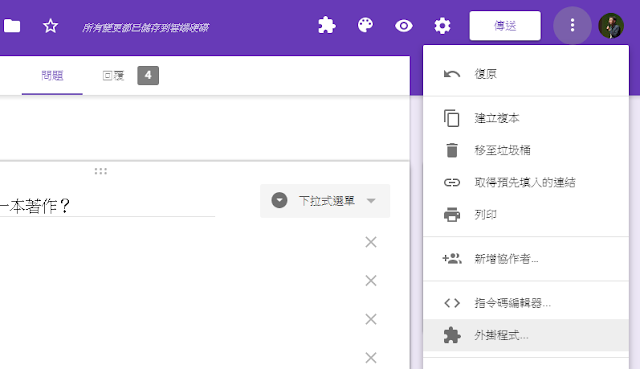Remove the fourth option with X
The height and width of the screenshot is (369, 640).
pyautogui.click(x=371, y=358)
